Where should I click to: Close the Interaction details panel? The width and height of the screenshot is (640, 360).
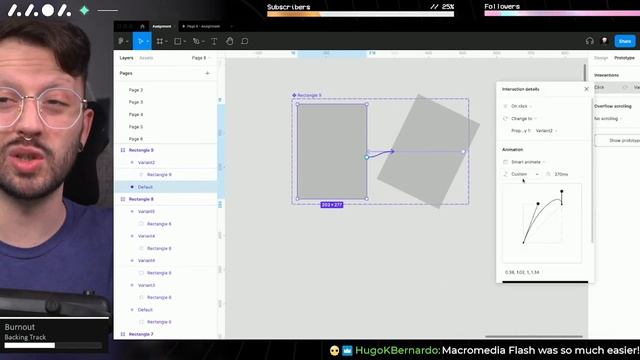(587, 89)
